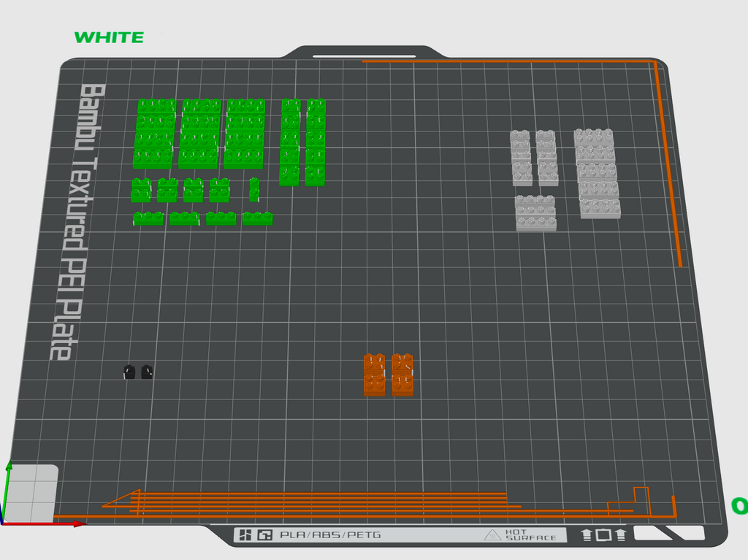This screenshot has height=560, width=748.
Task: Select the large wide gray brick
Action: 598,174
